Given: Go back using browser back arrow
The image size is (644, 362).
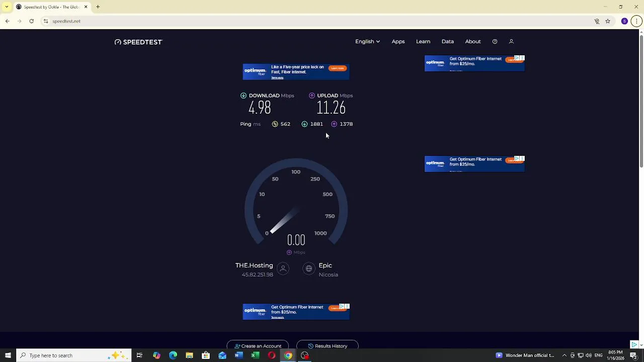Looking at the screenshot, I should click(x=8, y=21).
